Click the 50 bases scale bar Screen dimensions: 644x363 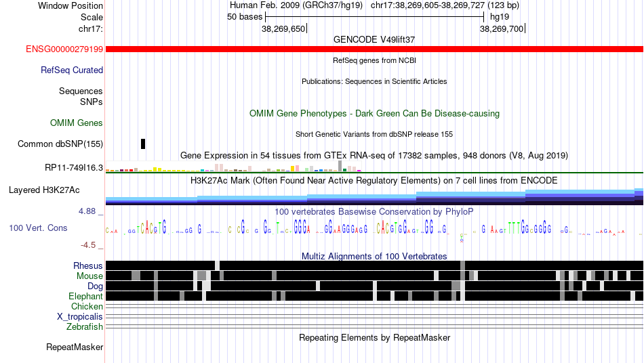tap(375, 17)
